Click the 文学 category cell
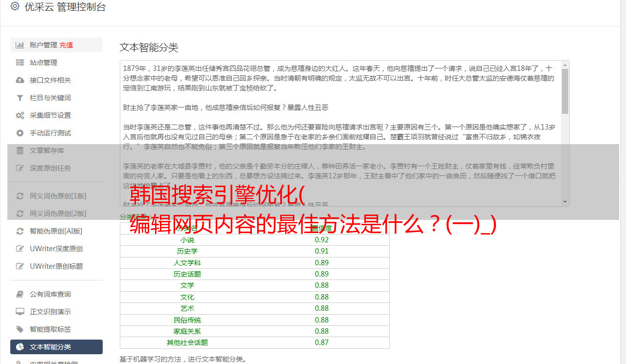626x364 pixels. coord(187,285)
